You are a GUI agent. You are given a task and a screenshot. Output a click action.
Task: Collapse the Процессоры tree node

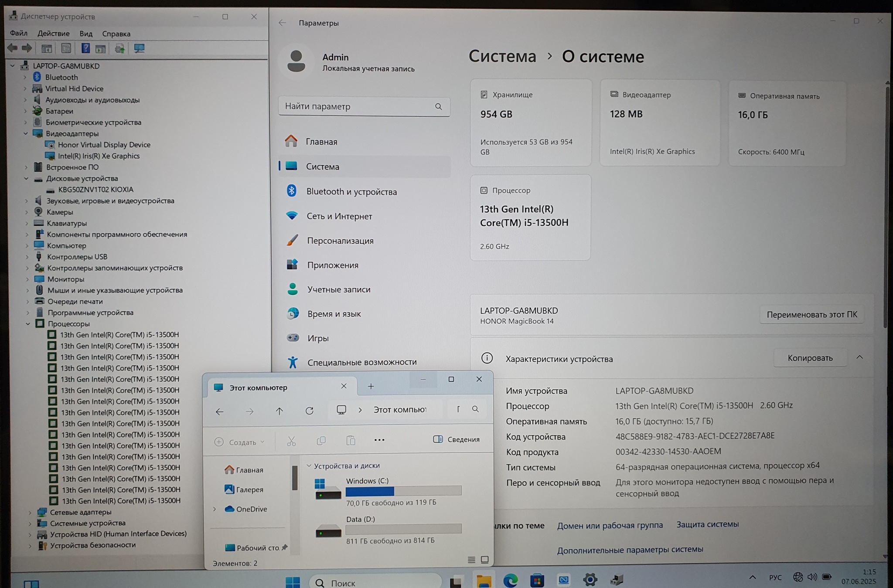click(28, 323)
